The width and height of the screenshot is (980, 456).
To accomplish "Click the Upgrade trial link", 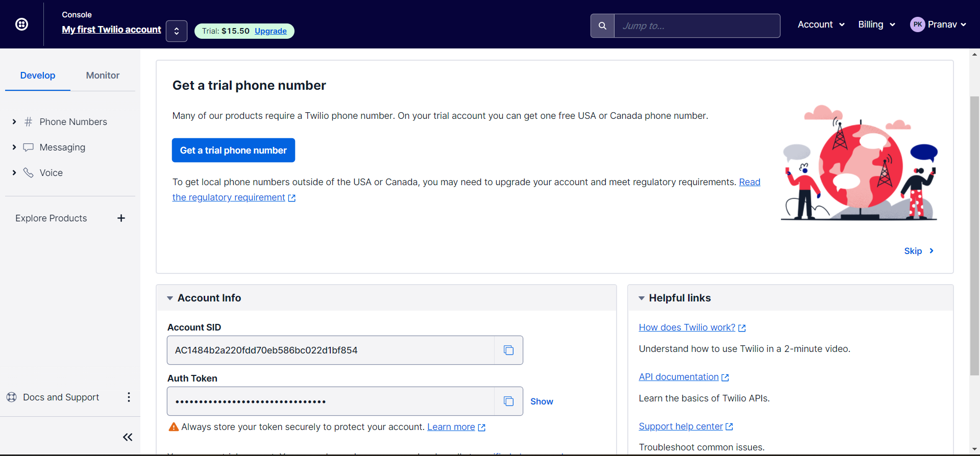I will 271,31.
